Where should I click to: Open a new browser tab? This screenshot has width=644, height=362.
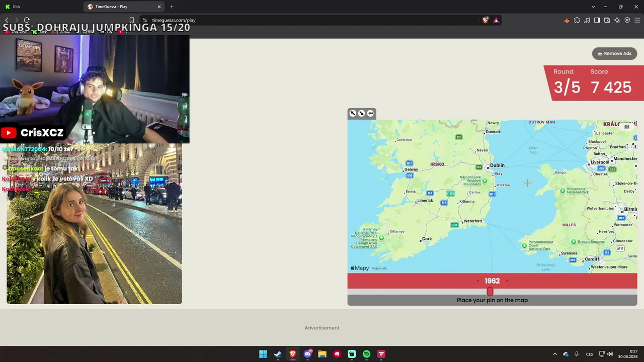[172, 7]
